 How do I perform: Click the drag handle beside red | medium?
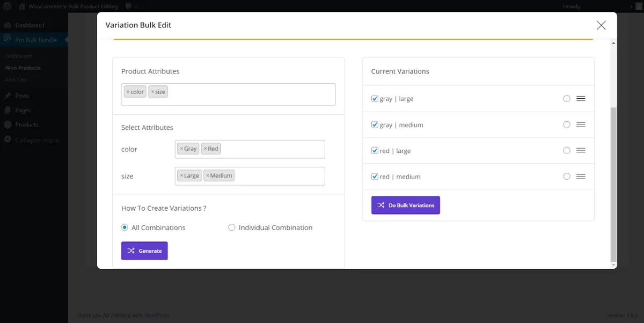tap(581, 176)
